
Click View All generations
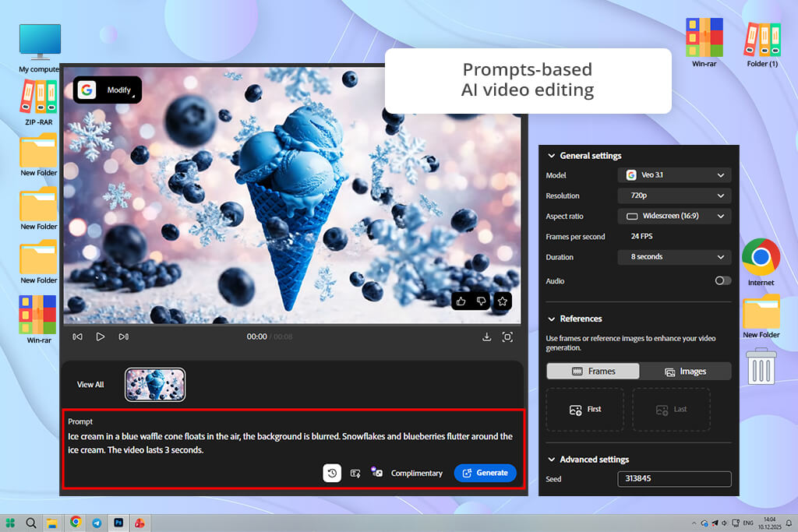point(90,385)
